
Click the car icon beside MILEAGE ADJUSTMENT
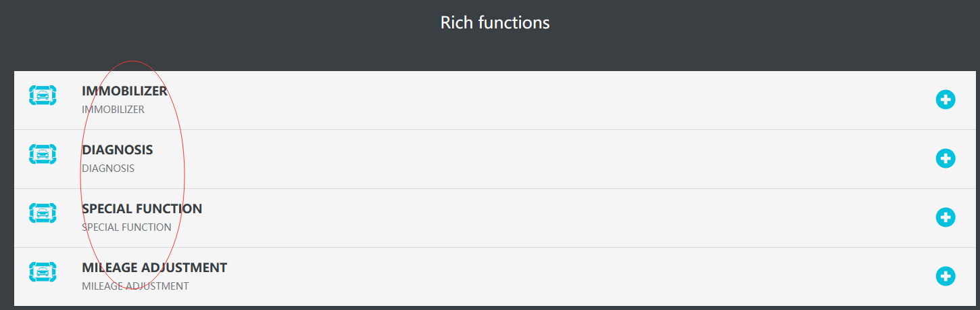tap(43, 271)
